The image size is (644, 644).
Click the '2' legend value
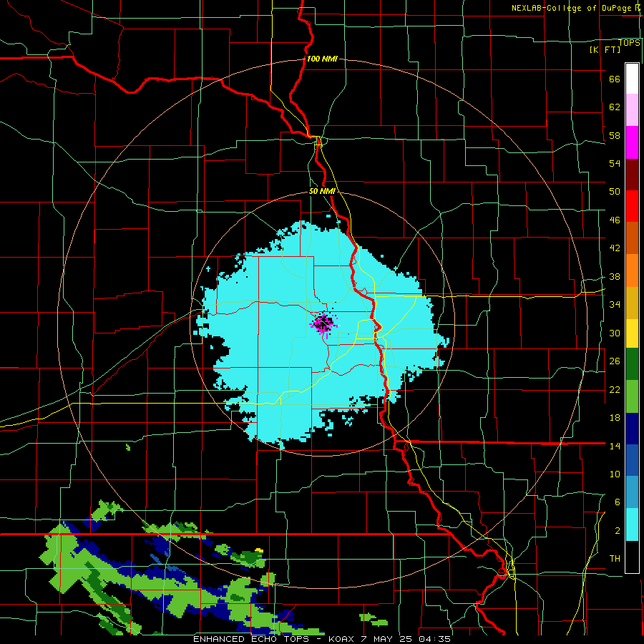(x=618, y=531)
